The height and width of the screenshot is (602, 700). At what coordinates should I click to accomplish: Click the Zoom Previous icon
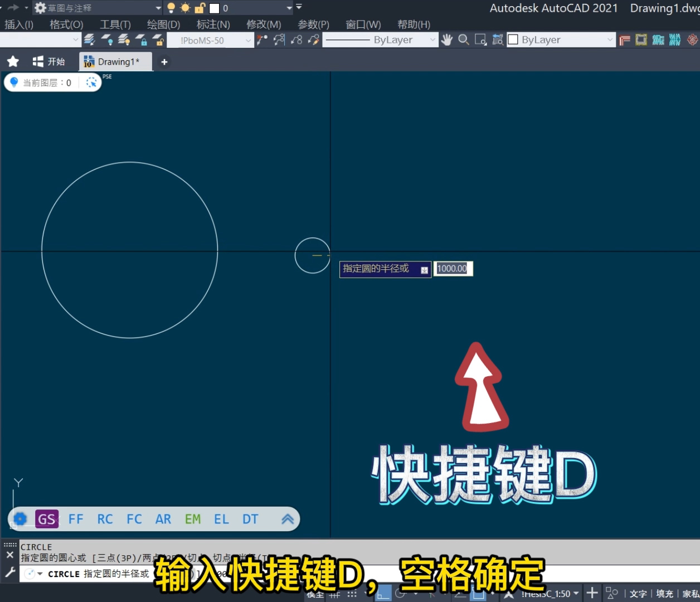point(498,40)
